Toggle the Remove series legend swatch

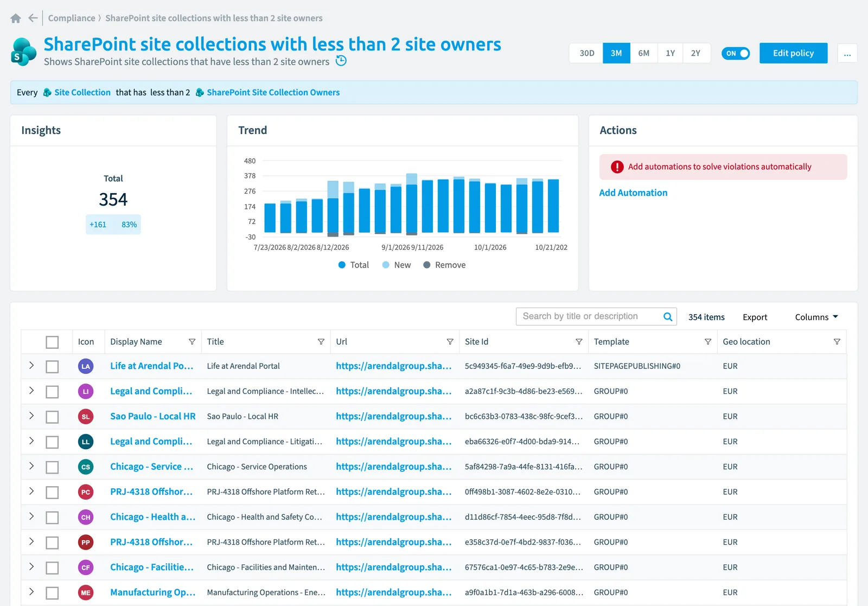click(x=427, y=265)
